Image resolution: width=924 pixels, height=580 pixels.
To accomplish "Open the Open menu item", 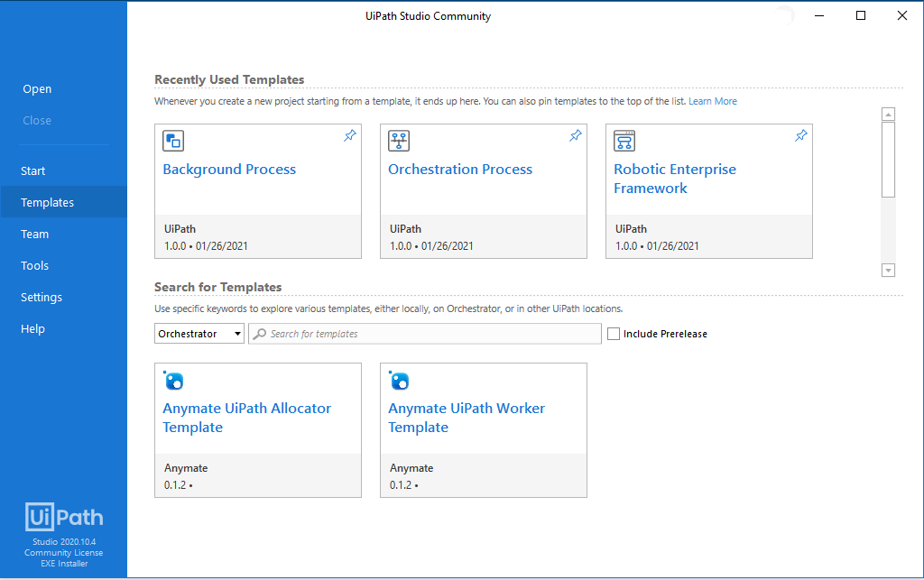I will (37, 89).
